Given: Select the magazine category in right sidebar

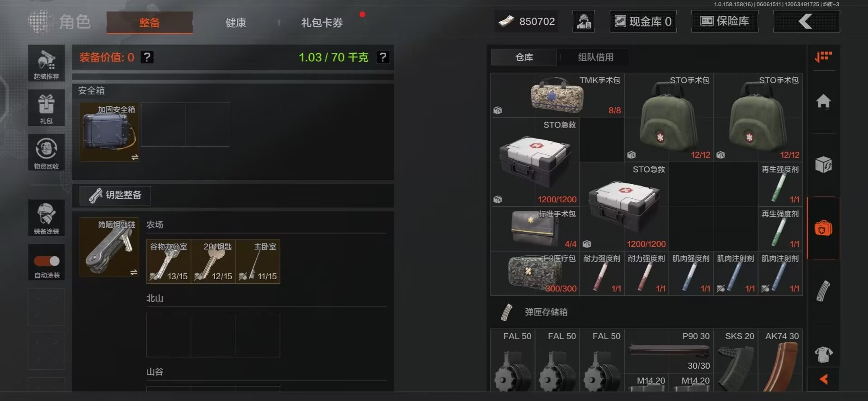Looking at the screenshot, I should (823, 291).
